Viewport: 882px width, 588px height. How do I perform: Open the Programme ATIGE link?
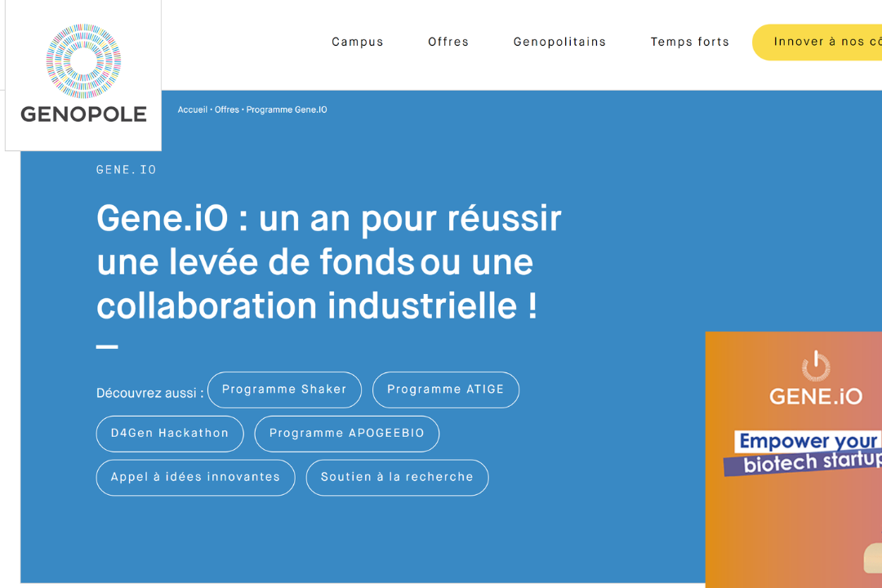pyautogui.click(x=446, y=390)
